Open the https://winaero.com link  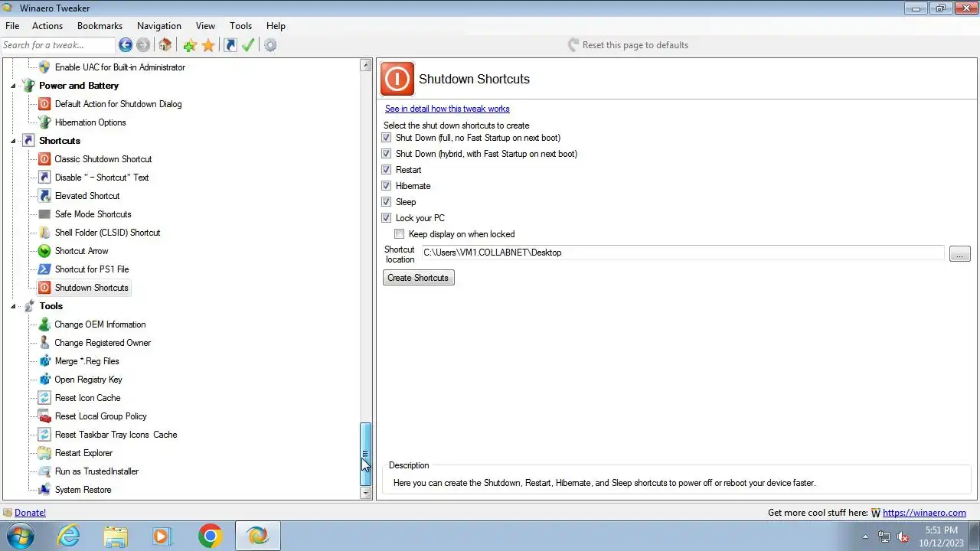(x=924, y=513)
